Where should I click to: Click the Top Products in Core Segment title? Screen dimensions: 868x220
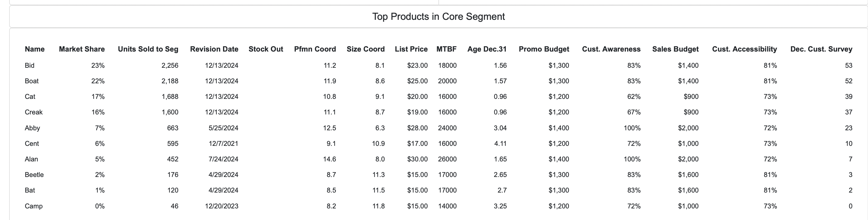[438, 16]
